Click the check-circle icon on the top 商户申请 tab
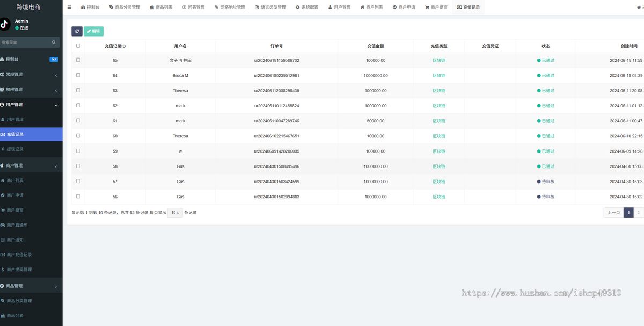The width and height of the screenshot is (644, 326). click(395, 8)
